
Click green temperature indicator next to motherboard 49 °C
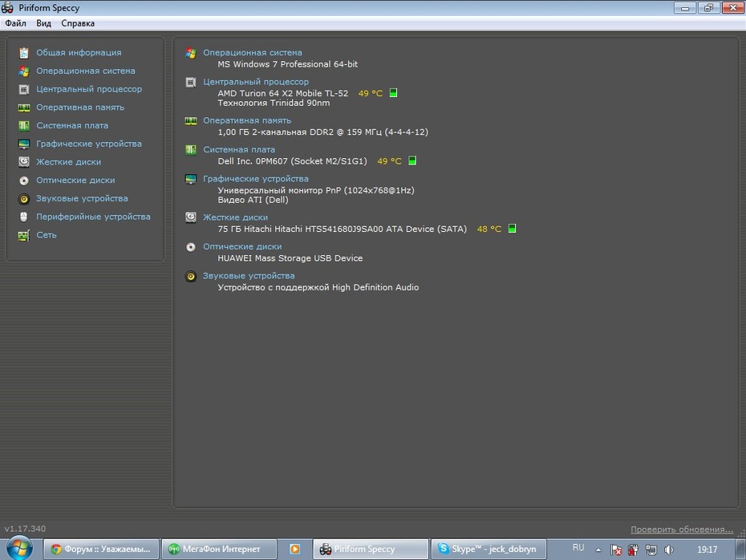tap(412, 160)
